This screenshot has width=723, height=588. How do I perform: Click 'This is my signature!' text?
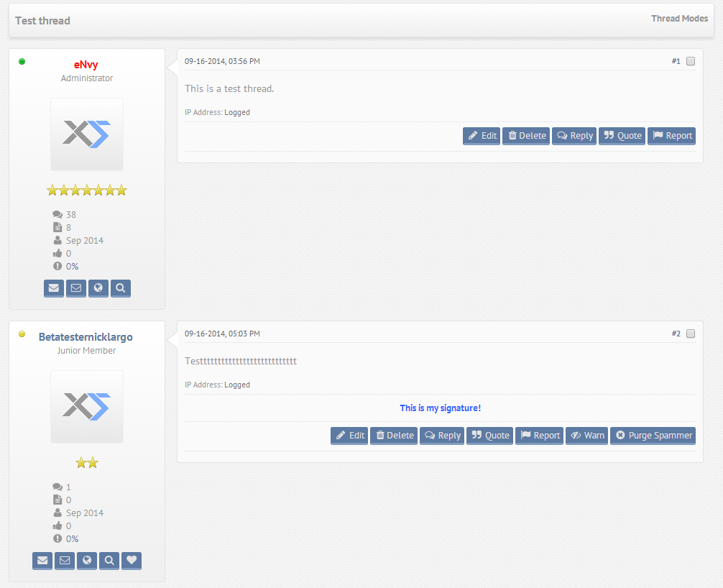(x=441, y=408)
